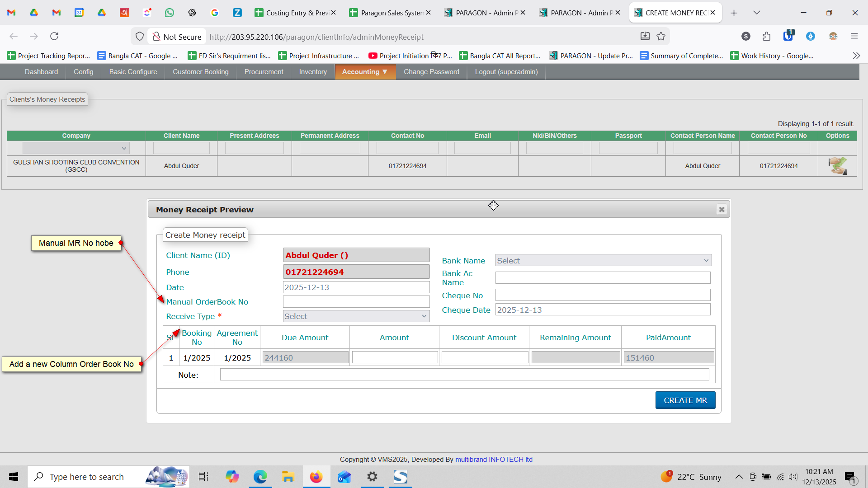Click the Cheque No input field
Screen dimensions: 868x488
pyautogui.click(x=603, y=295)
